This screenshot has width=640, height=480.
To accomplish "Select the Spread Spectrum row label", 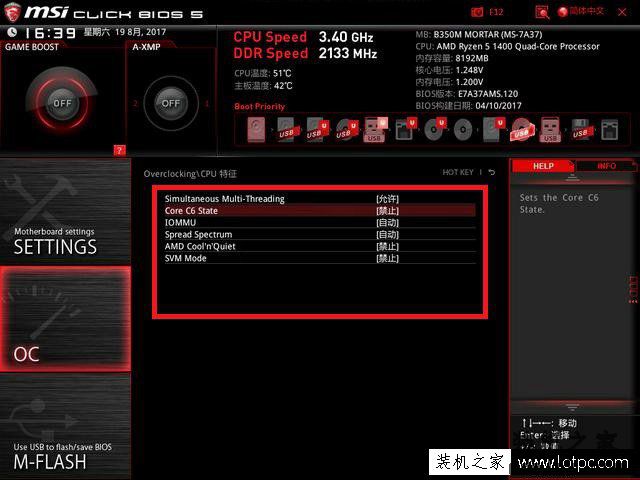I will click(x=198, y=234).
